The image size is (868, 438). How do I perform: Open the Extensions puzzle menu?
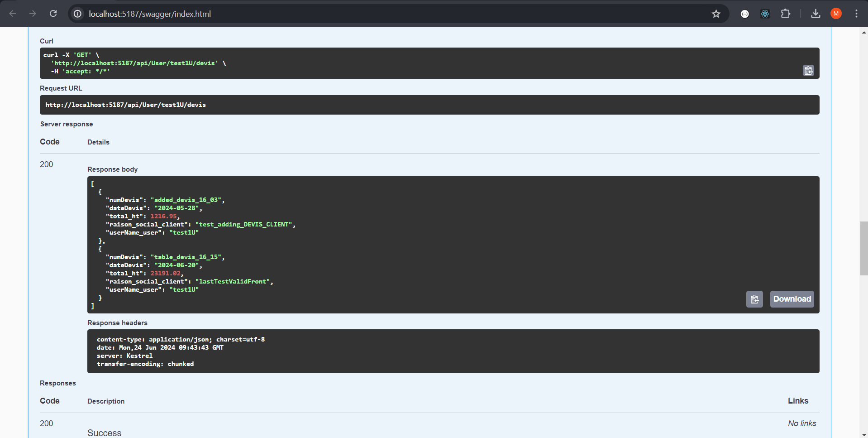(x=786, y=14)
